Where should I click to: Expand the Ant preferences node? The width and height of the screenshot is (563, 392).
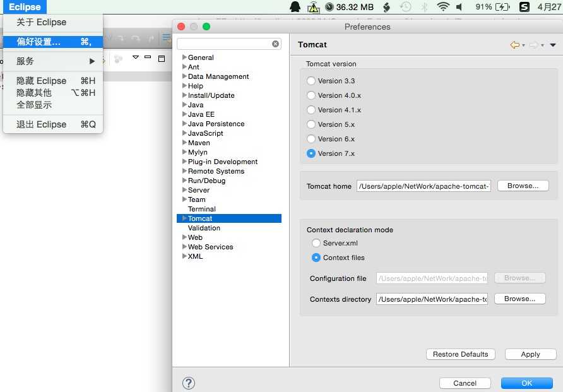tap(184, 67)
